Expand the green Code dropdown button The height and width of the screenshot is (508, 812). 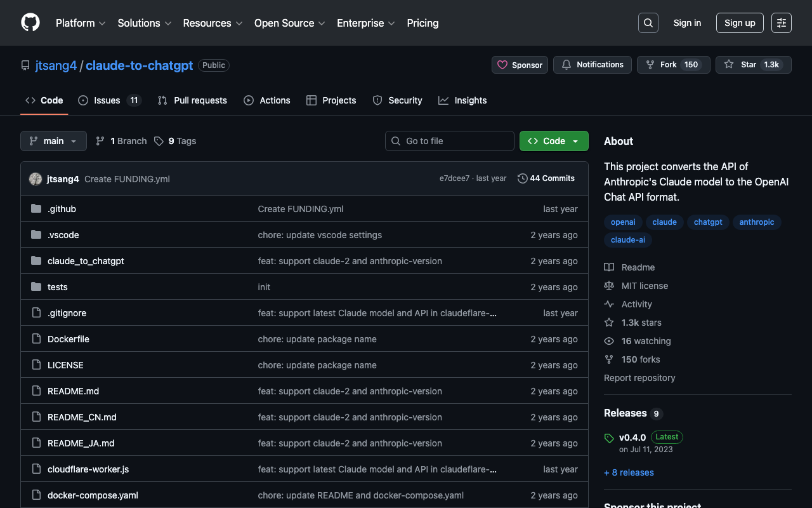[x=553, y=141]
